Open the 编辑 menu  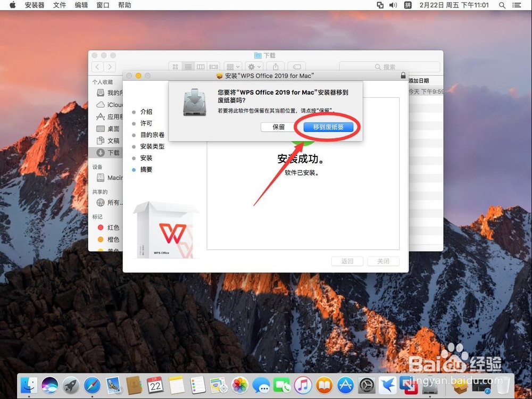tap(81, 5)
